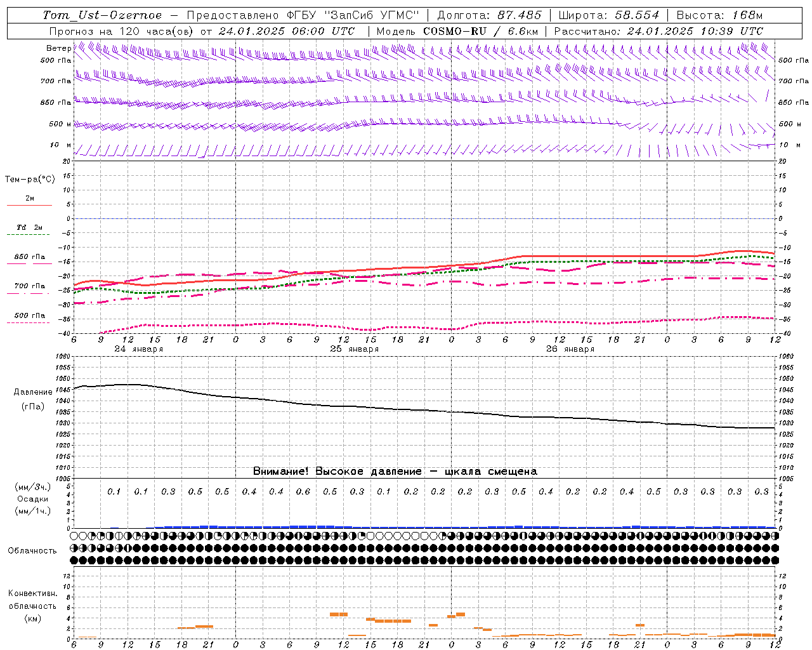Select the longitude value Долгота: 87.485
This screenshot has height=650, width=812.
point(490,15)
